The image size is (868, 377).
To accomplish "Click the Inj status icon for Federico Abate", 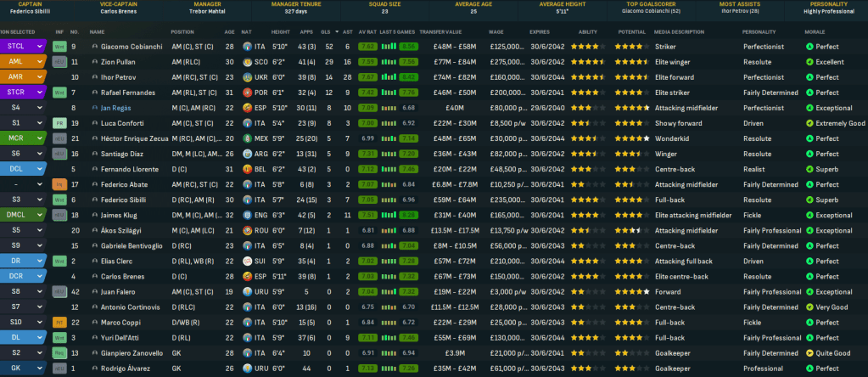I will click(59, 184).
